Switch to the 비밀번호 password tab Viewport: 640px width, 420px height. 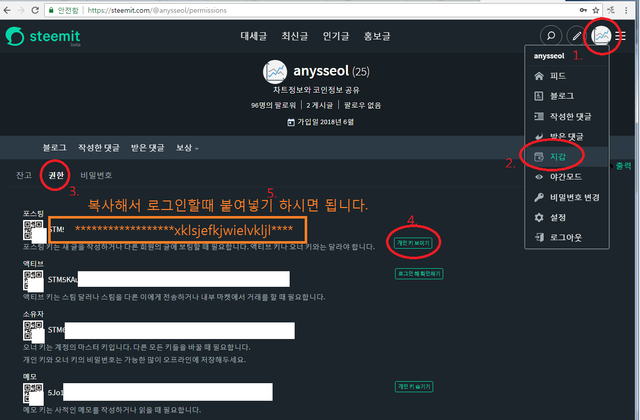click(x=96, y=175)
